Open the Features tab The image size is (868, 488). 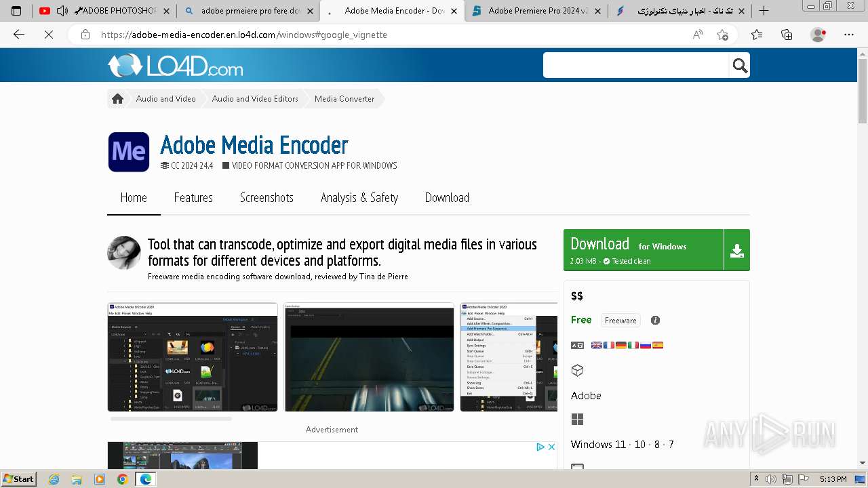pos(193,198)
